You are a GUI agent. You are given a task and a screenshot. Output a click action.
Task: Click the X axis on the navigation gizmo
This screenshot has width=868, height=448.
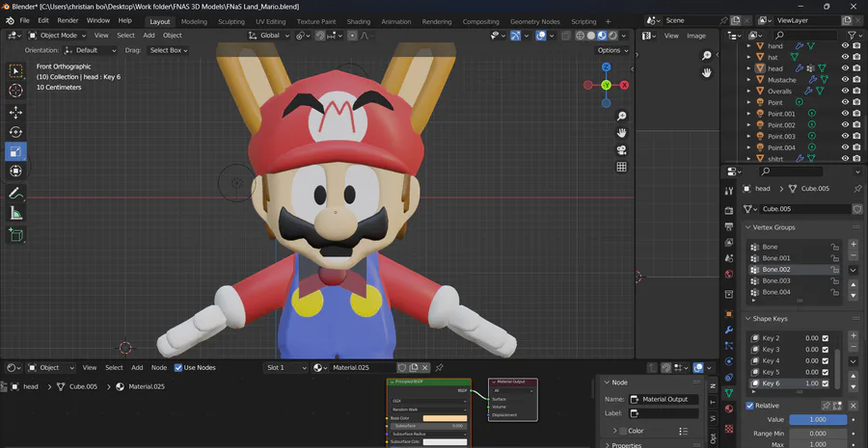(x=624, y=85)
